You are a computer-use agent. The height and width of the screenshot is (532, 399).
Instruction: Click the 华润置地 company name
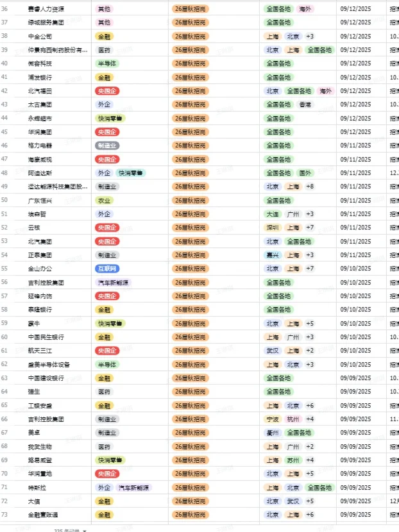(x=40, y=474)
